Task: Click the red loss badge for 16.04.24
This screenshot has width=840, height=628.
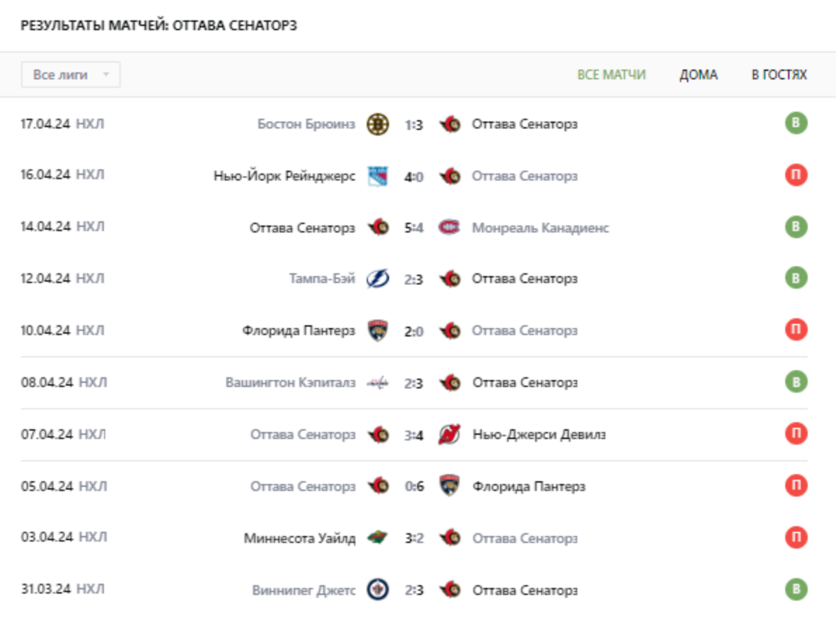Action: (796, 176)
